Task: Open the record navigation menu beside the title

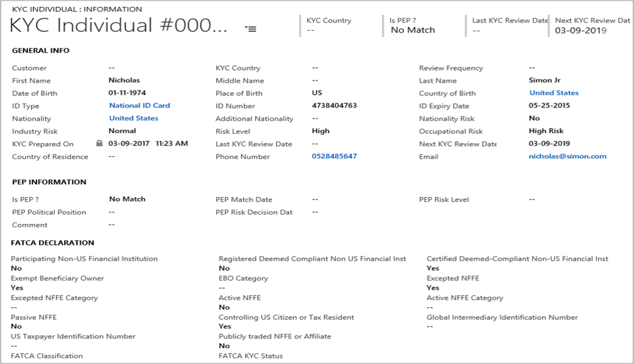Action: click(x=250, y=29)
